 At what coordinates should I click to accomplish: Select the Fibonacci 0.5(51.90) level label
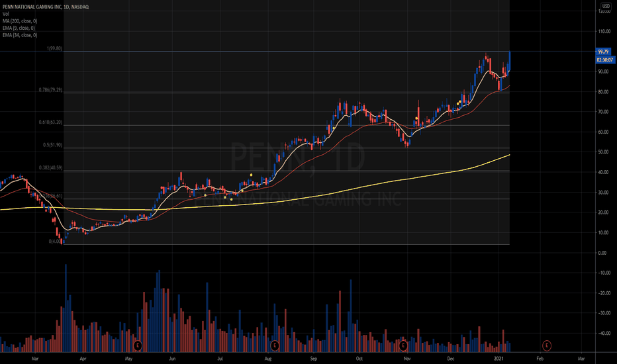point(53,145)
